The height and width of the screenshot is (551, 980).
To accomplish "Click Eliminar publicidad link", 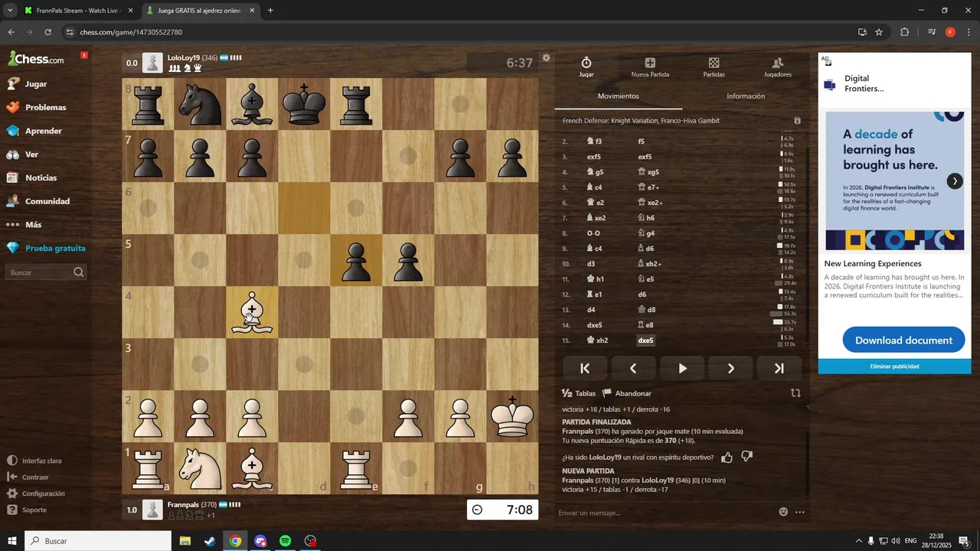I will 894,367.
